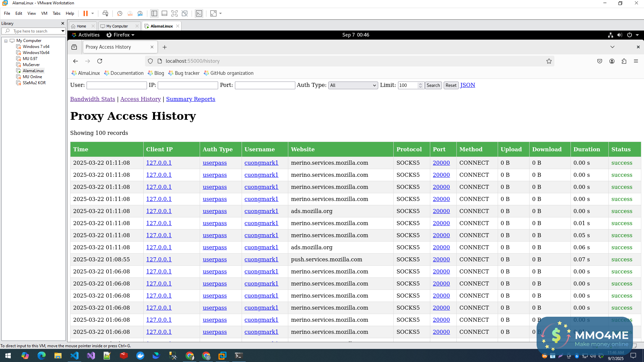Open the VM menu in VMware
This screenshot has width=644, height=362.
coord(44,13)
